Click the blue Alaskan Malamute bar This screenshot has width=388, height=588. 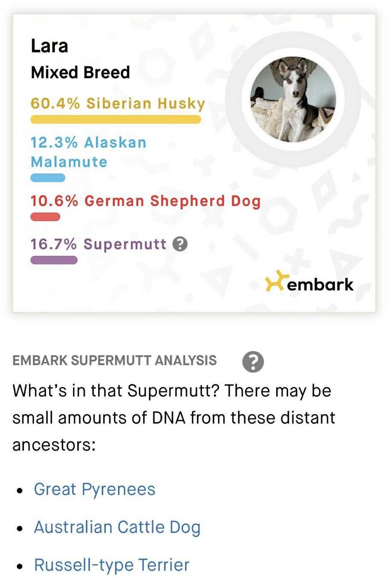tap(48, 178)
